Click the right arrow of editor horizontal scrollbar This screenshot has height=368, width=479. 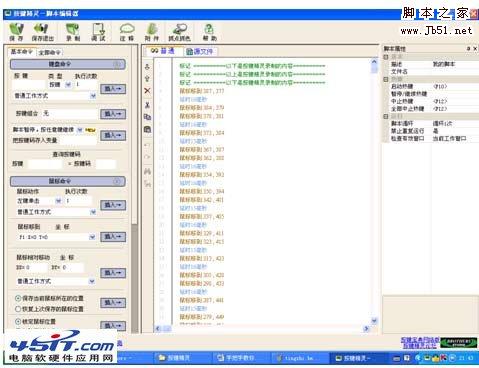point(366,329)
